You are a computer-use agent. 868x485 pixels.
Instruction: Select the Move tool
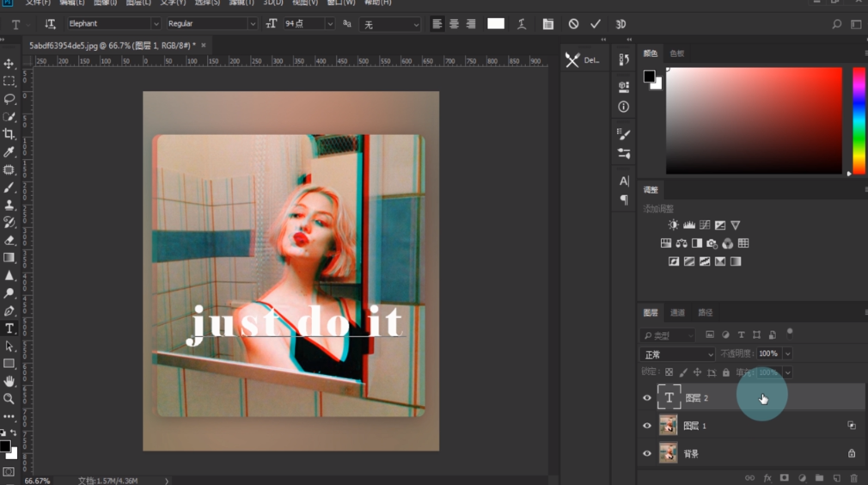click(x=9, y=64)
